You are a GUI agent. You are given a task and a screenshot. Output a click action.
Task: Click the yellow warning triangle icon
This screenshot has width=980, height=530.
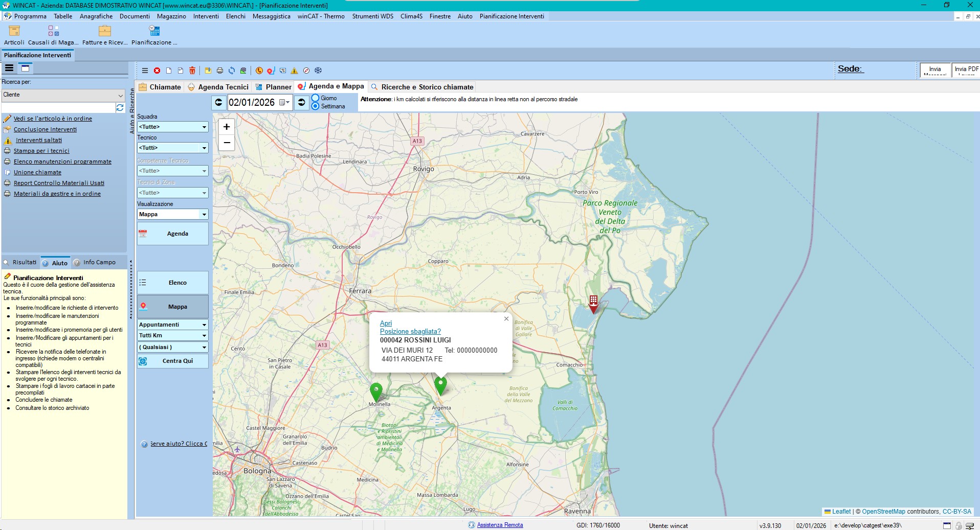(x=294, y=71)
